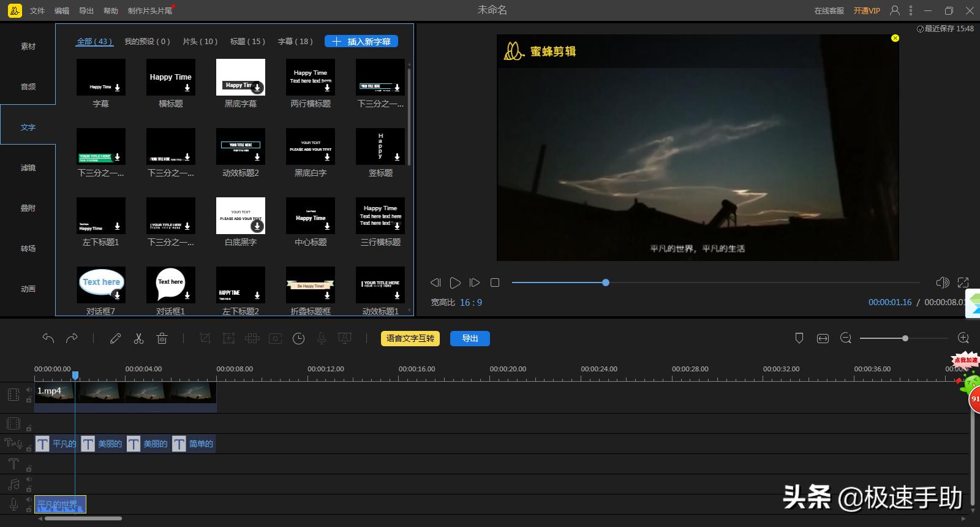Click the clock duration icon
This screenshot has width=980, height=527.
coord(298,338)
